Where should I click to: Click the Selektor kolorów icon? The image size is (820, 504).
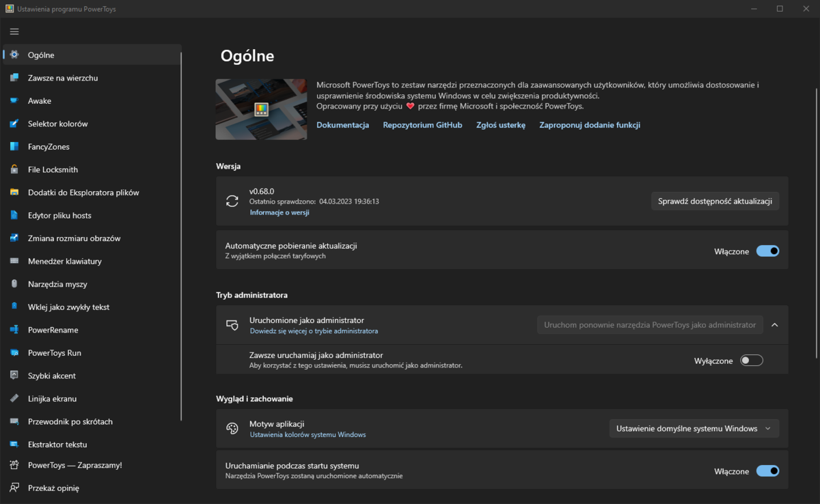click(x=14, y=124)
